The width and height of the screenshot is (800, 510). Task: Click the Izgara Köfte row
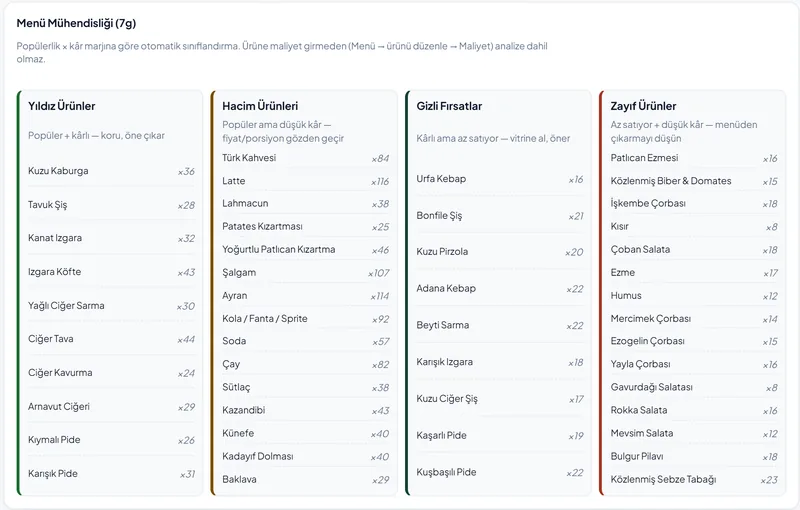(x=111, y=272)
